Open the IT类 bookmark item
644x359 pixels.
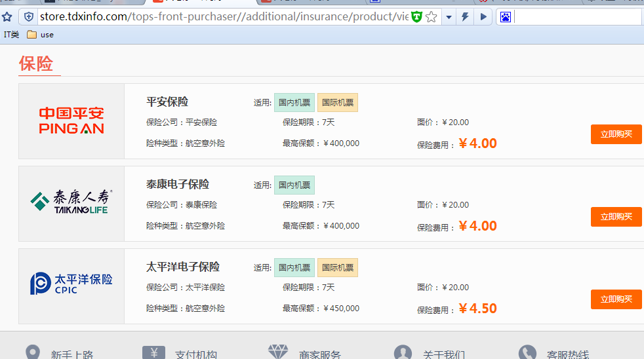[x=11, y=35]
